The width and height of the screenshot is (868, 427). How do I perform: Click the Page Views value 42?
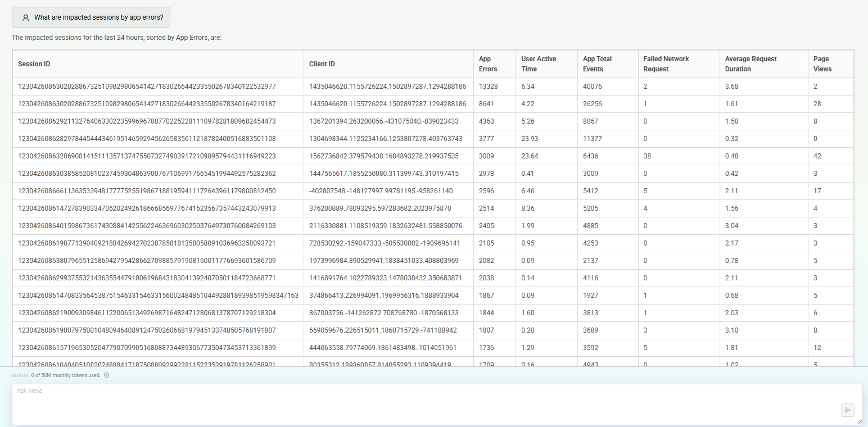tap(817, 156)
